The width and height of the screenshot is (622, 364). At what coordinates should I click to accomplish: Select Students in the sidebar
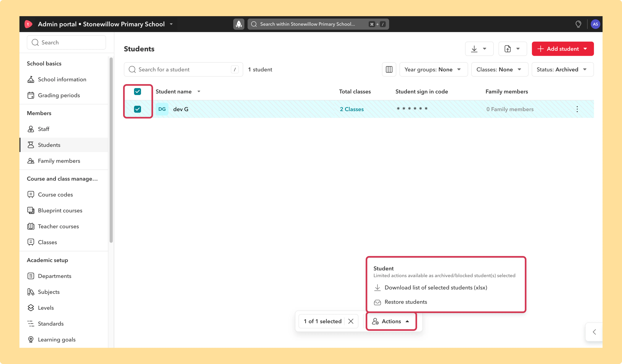[x=64, y=145]
